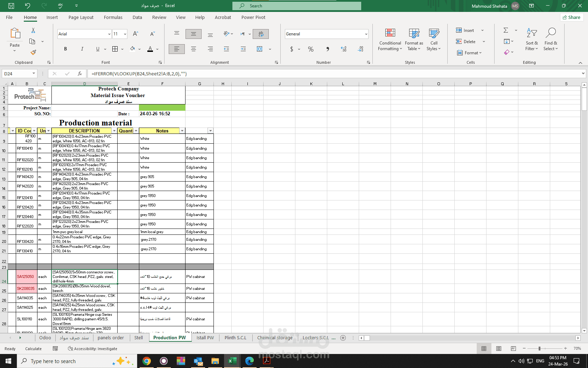This screenshot has width=588, height=368.
Task: Toggle align left
Action: (176, 49)
